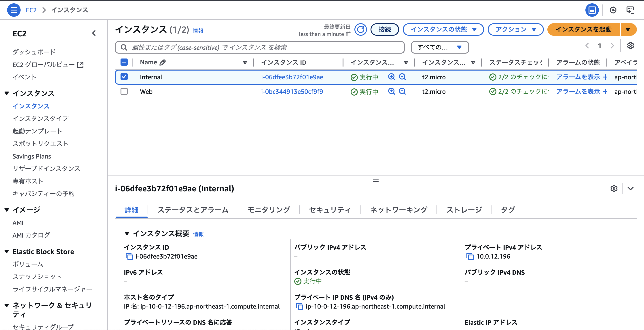The height and width of the screenshot is (330, 644).
Task: Uncheck the Internal instance checkbox
Action: click(124, 77)
